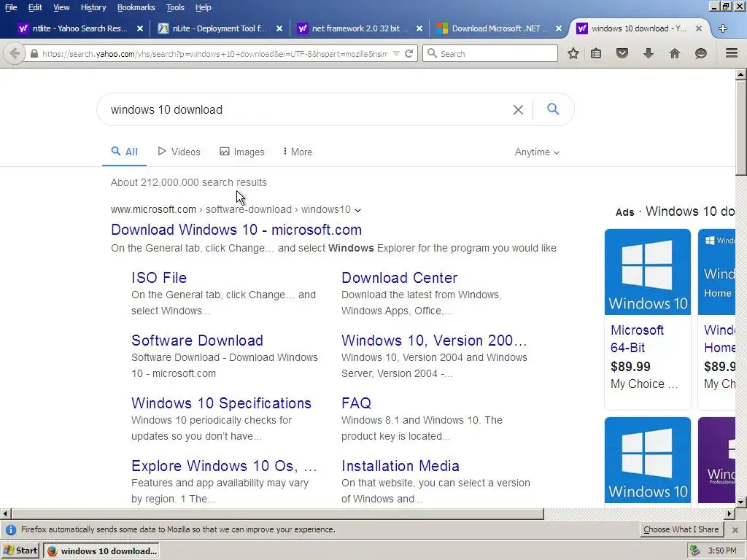Image resolution: width=747 pixels, height=560 pixels.
Task: Click the browser Search box field
Action: pos(489,53)
